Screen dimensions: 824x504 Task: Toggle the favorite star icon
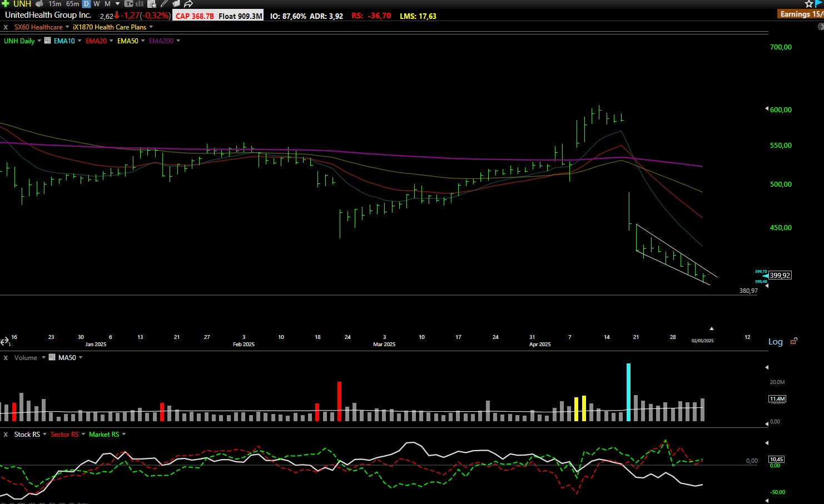(x=809, y=3)
